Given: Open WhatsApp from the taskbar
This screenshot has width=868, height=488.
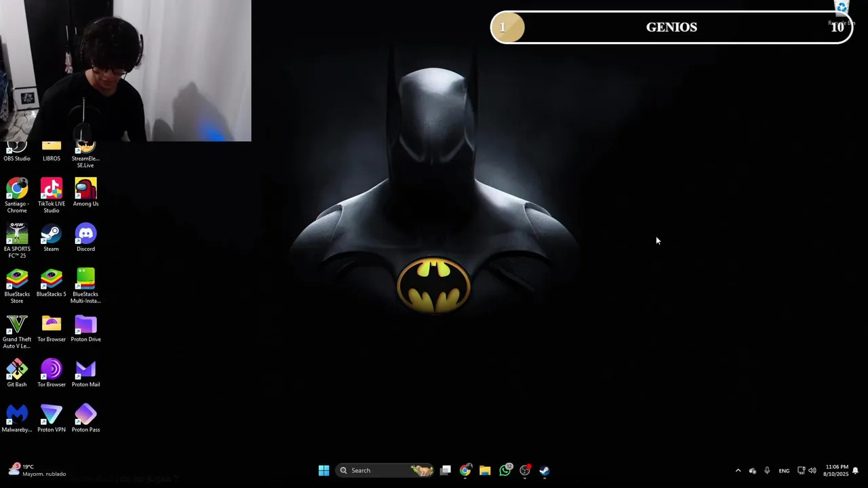Looking at the screenshot, I should [505, 470].
